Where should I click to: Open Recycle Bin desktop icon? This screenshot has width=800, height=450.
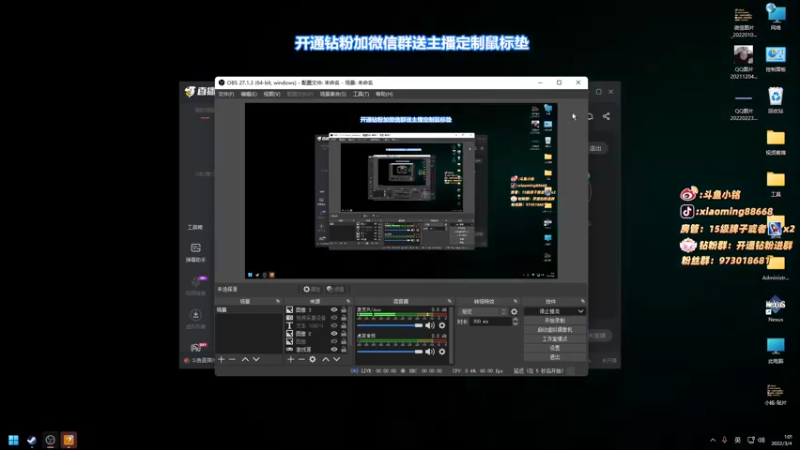click(x=776, y=100)
